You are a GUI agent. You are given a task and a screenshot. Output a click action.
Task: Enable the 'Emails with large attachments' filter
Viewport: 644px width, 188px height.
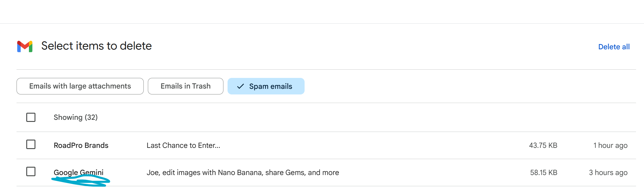(80, 86)
